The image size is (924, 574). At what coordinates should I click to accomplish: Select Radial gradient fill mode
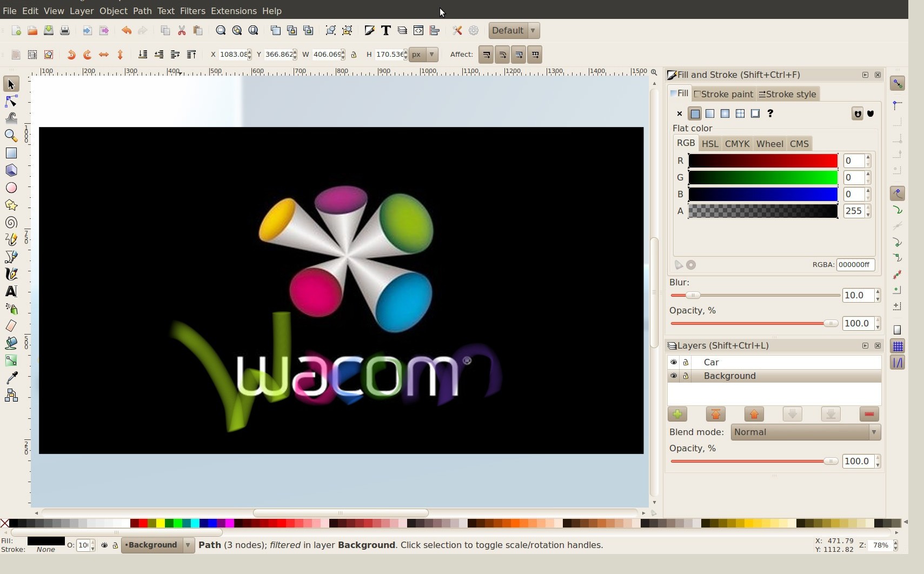725,114
